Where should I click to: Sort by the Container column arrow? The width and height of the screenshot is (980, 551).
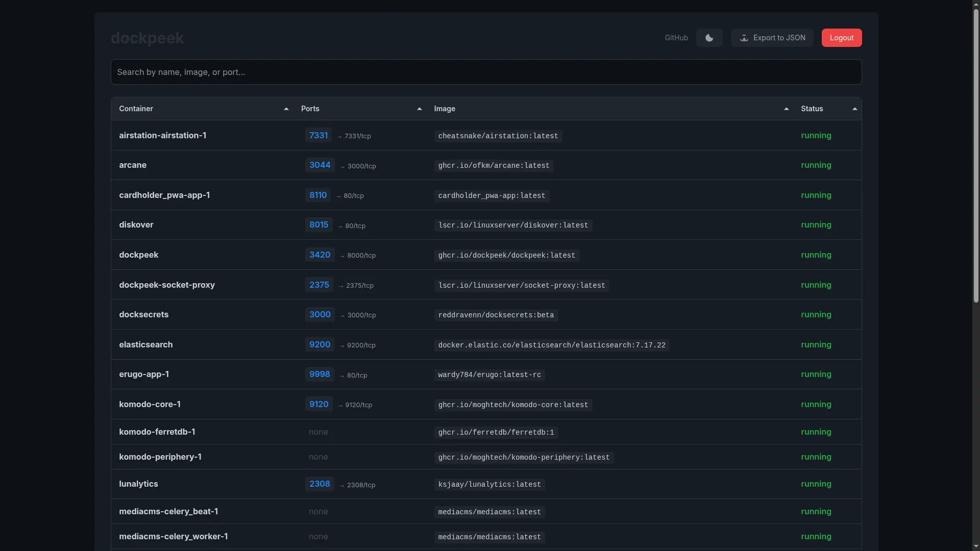(x=286, y=109)
